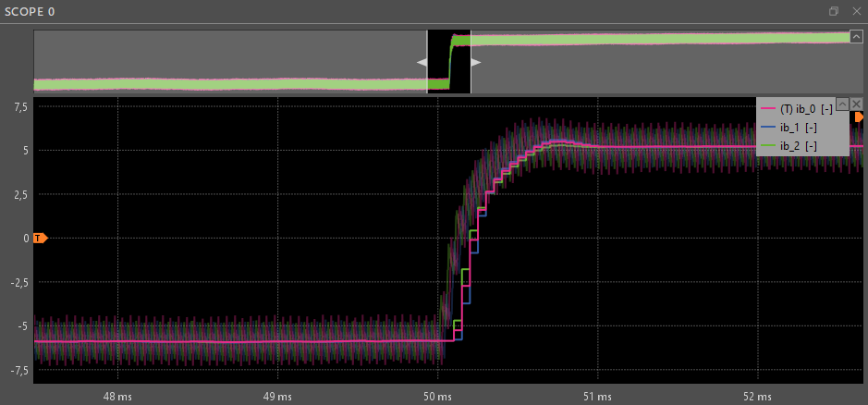
Task: Click right arrow handle of overview window
Action: tap(476, 63)
